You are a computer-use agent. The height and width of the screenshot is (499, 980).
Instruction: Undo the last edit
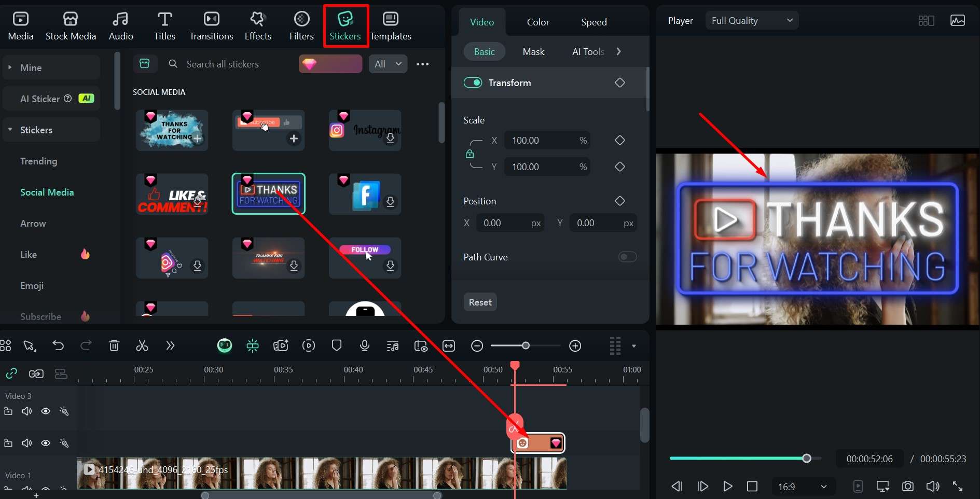coord(58,345)
